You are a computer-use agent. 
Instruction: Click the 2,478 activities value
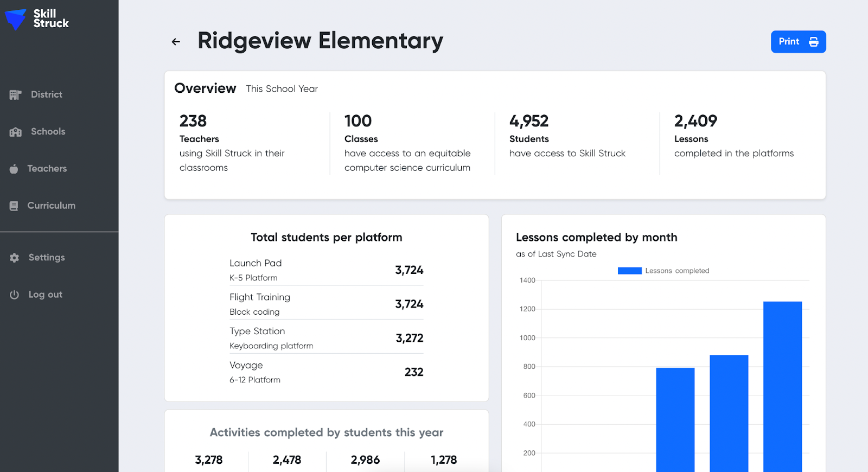point(287,460)
